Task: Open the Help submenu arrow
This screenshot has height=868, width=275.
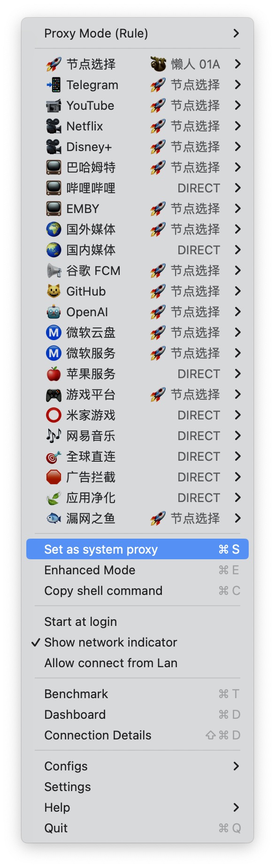Action: pyautogui.click(x=236, y=807)
